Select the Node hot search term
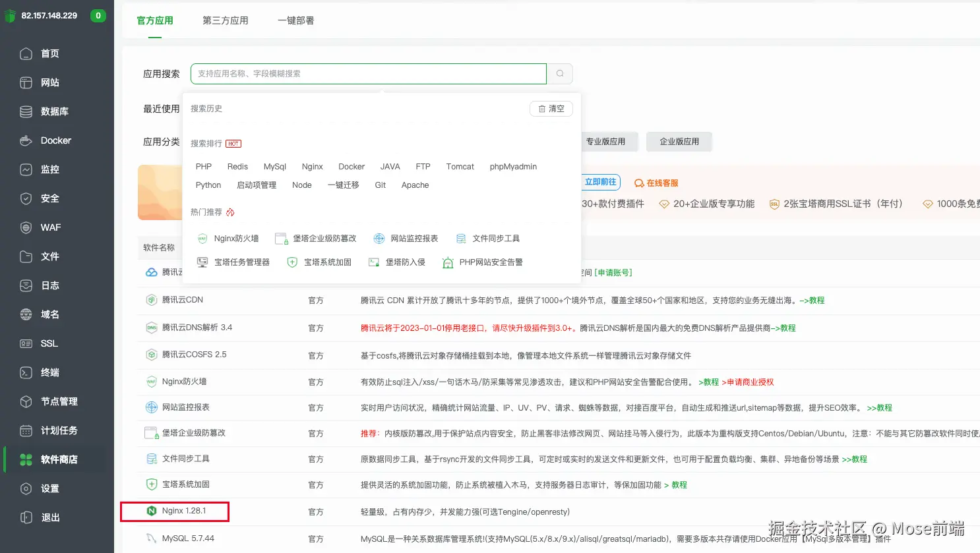The height and width of the screenshot is (553, 980). pyautogui.click(x=302, y=185)
